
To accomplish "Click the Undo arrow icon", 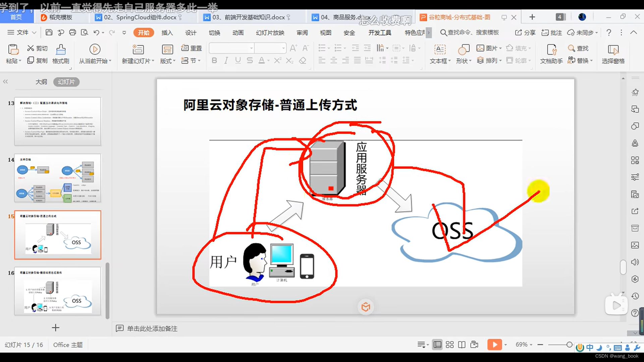I will coord(96,33).
